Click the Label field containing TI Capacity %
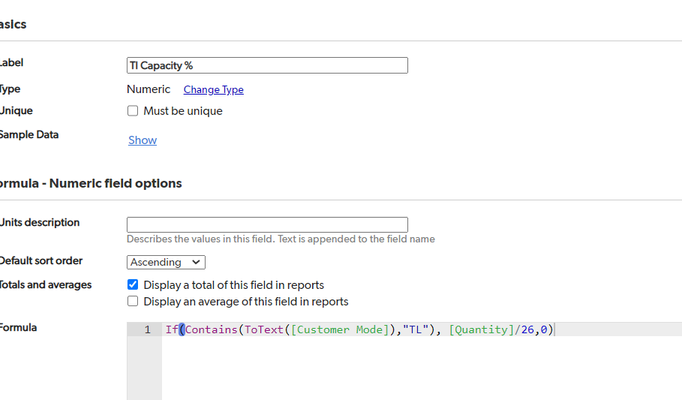This screenshot has height=400, width=682. tap(267, 66)
